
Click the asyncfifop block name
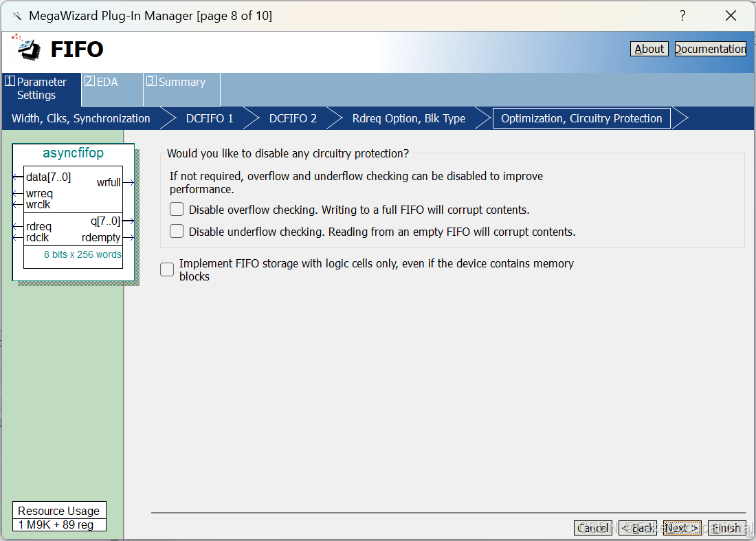pyautogui.click(x=74, y=153)
